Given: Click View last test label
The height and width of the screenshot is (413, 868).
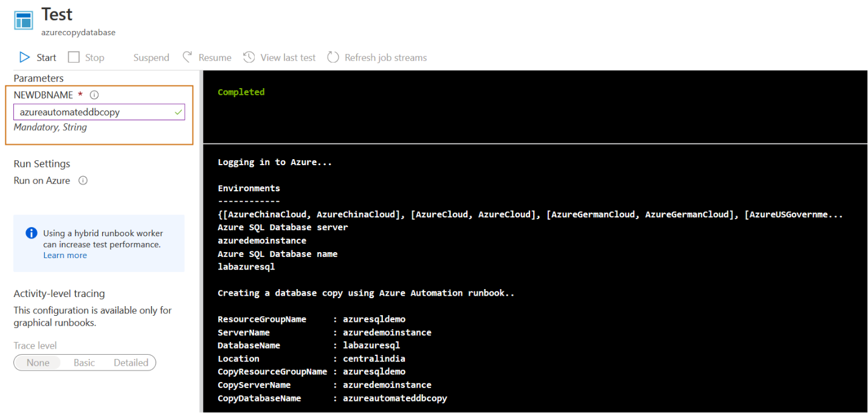Looking at the screenshot, I should [288, 58].
